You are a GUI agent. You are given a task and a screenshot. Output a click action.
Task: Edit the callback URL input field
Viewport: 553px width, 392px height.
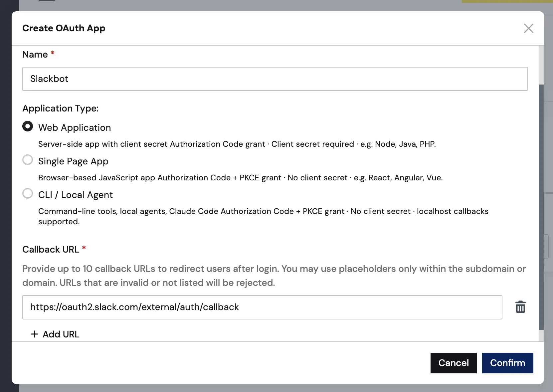click(262, 307)
